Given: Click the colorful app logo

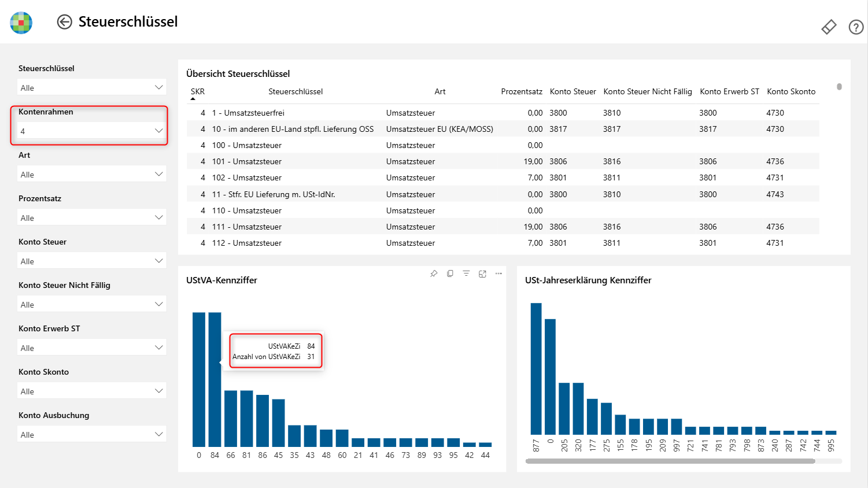Looking at the screenshot, I should pyautogui.click(x=21, y=23).
